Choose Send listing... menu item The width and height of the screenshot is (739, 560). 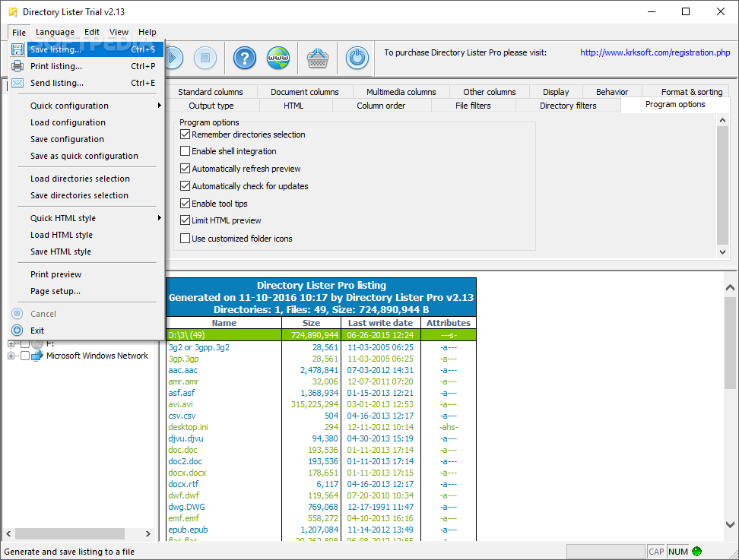[87, 83]
